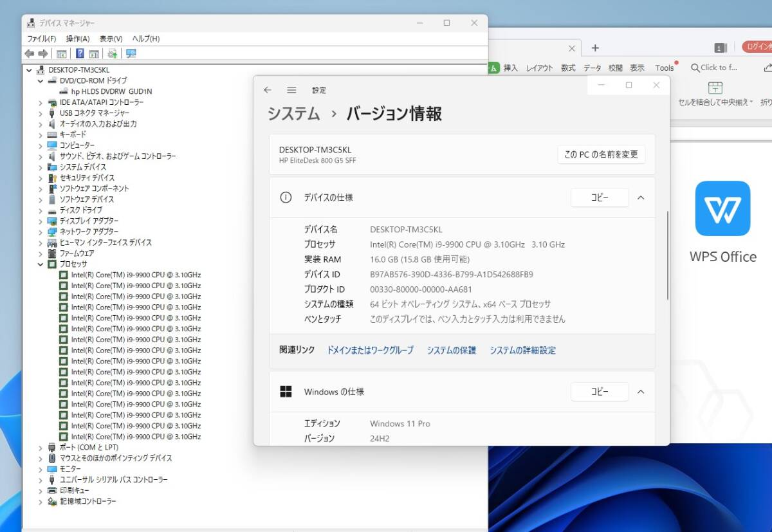Click the icon beside セキュリティ デバイス
Viewport: 772px width, 532px height.
pyautogui.click(x=52, y=178)
